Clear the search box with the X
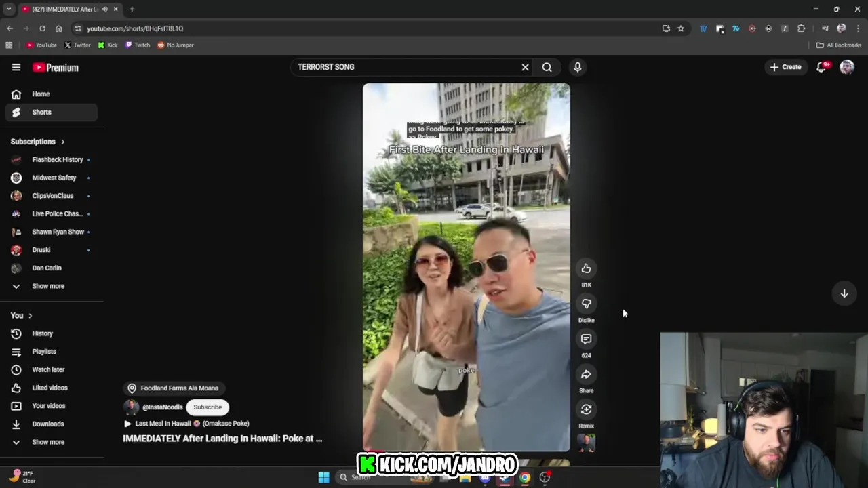Screen dimensions: 868x488 (525, 67)
